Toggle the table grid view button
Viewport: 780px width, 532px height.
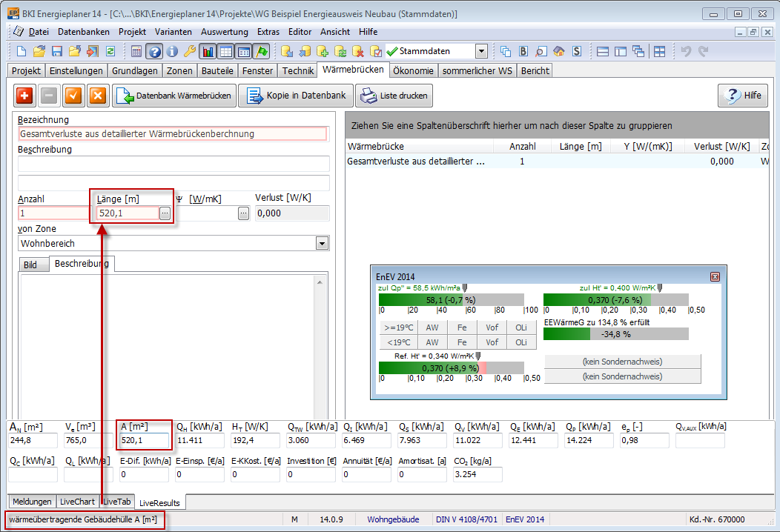click(x=226, y=51)
